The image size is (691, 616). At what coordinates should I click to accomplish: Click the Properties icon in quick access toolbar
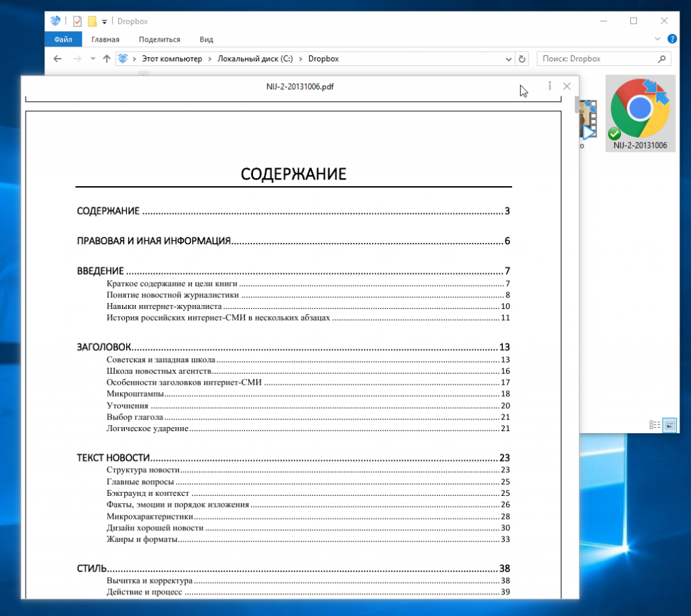(77, 21)
